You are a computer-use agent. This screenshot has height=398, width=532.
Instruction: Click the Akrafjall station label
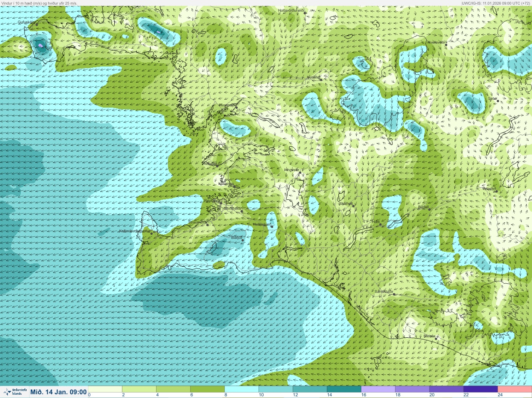(210, 164)
